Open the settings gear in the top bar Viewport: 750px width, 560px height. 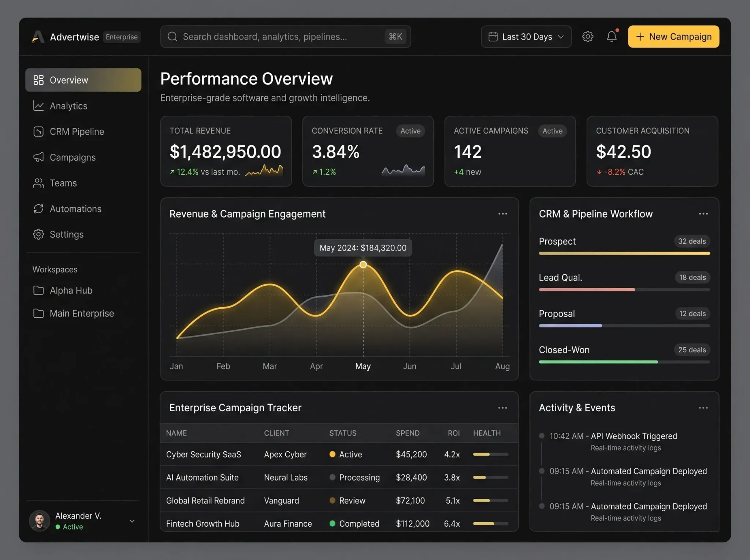(587, 37)
